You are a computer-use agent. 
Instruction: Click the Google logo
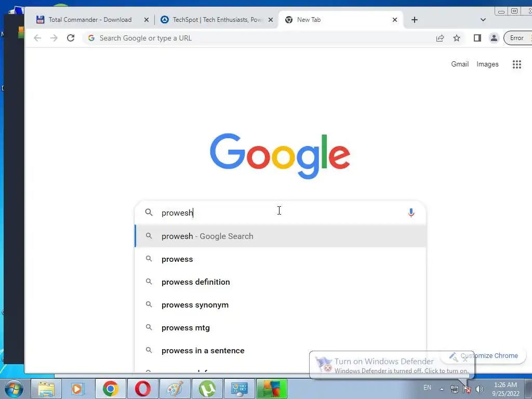[x=280, y=155]
